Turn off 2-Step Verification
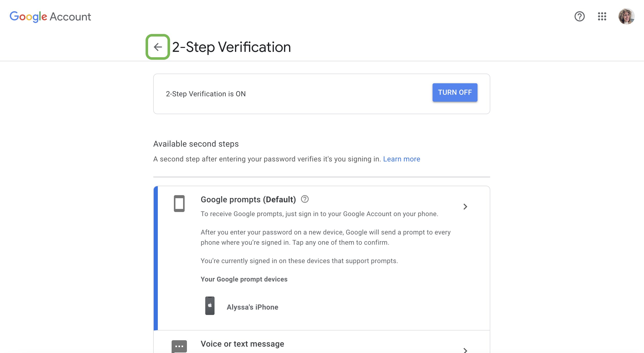644x353 pixels. pyautogui.click(x=455, y=92)
